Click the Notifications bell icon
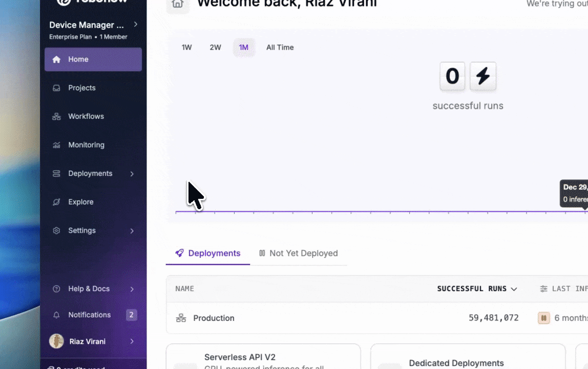The width and height of the screenshot is (588, 369). pyautogui.click(x=57, y=315)
